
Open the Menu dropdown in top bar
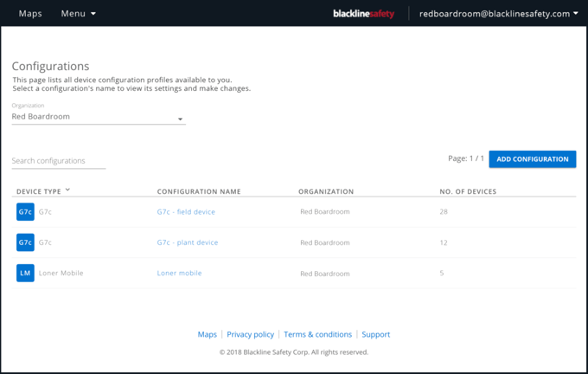[x=79, y=14]
